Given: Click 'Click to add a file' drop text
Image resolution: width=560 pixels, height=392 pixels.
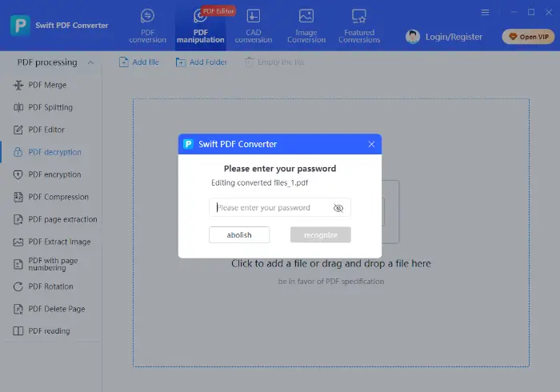Looking at the screenshot, I should (331, 263).
